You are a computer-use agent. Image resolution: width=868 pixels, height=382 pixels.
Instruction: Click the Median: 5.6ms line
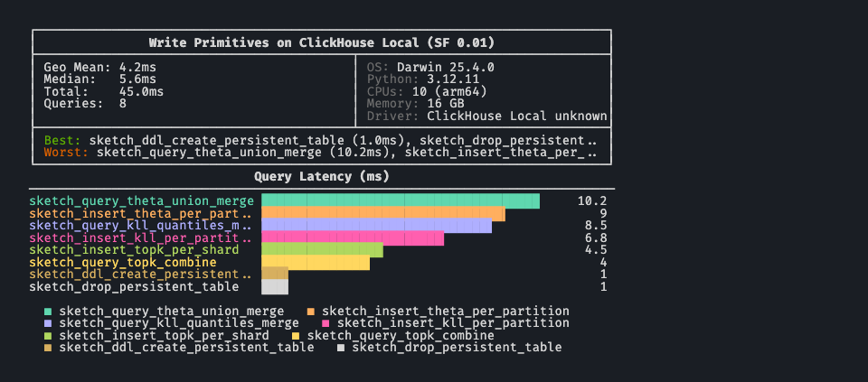[x=99, y=79]
